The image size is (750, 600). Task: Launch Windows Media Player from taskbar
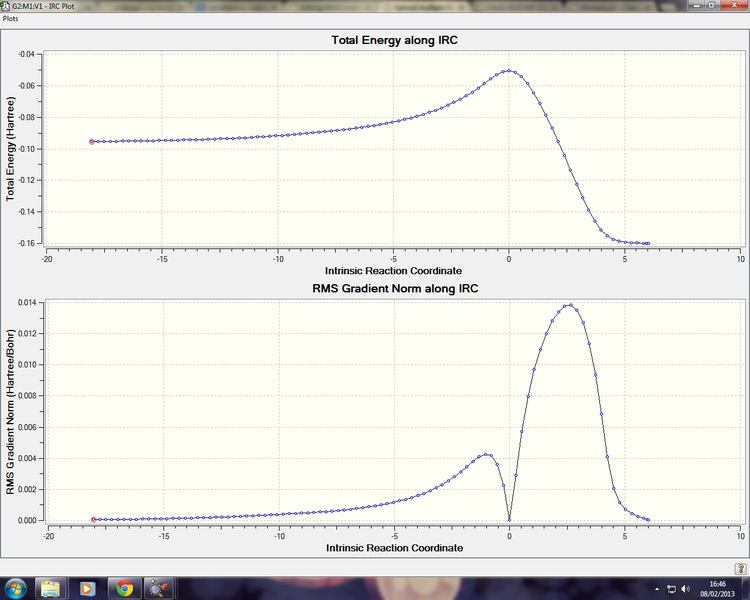[x=87, y=588]
